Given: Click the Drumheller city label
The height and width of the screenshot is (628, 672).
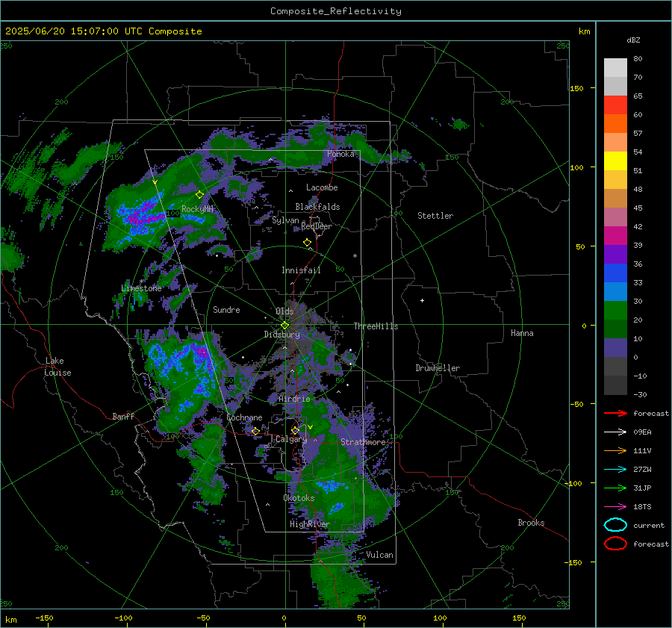Looking at the screenshot, I should 438,368.
